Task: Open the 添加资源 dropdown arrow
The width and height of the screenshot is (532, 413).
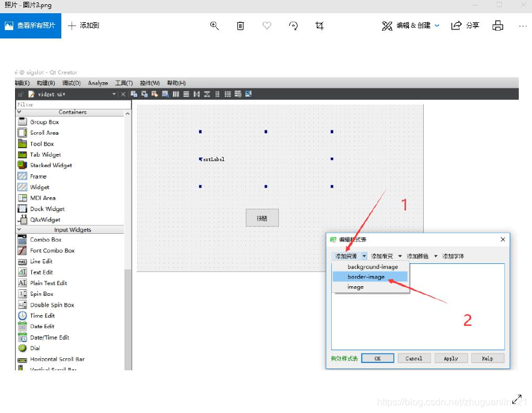Action: 364,256
